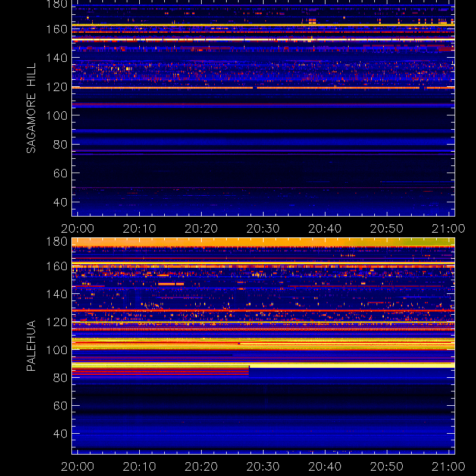The image size is (476, 476).
Task: Click 21:00 time label under Sagamore Hill plot
Action: coord(449,228)
